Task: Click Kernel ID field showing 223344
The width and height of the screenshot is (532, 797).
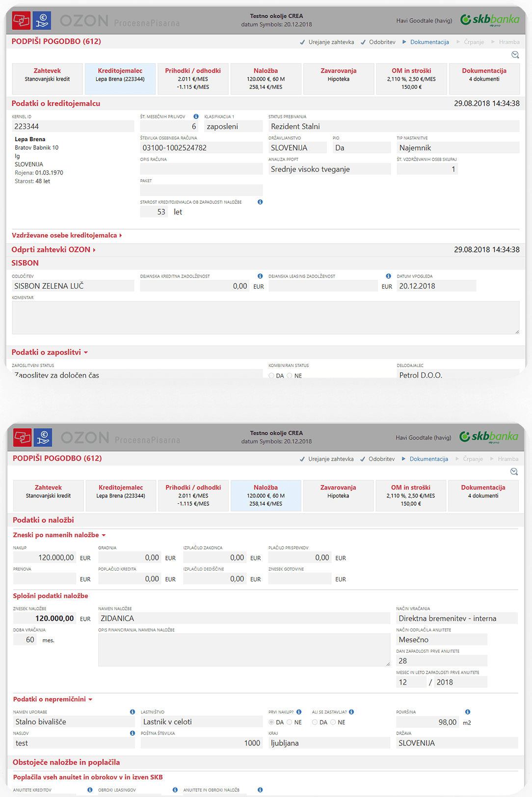Action: [73, 126]
